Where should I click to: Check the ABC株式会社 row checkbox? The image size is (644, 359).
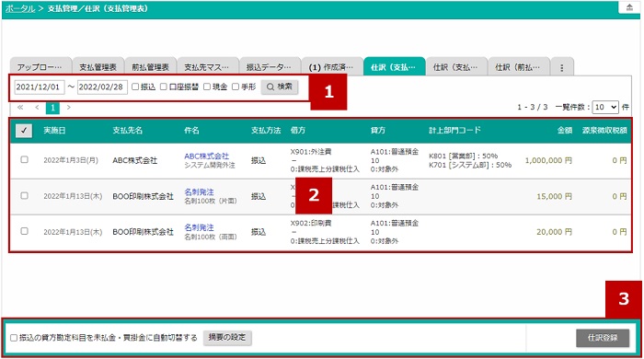point(24,160)
